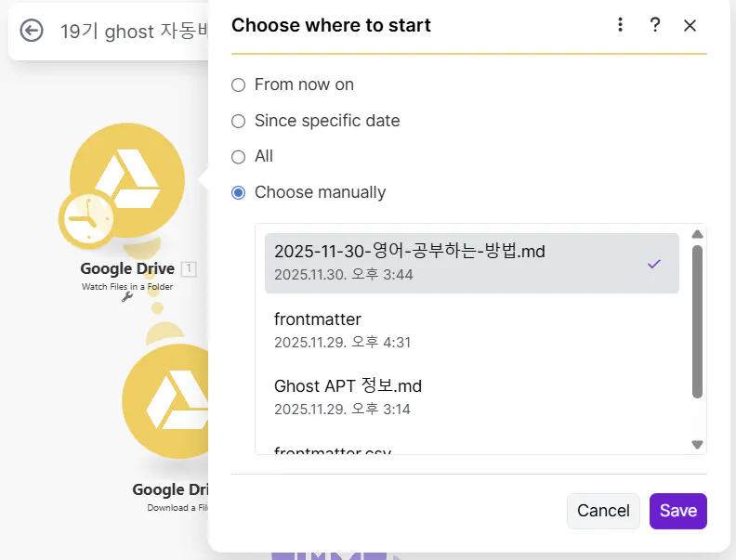This screenshot has height=560, width=736.
Task: Click the Save button
Action: pos(678,511)
